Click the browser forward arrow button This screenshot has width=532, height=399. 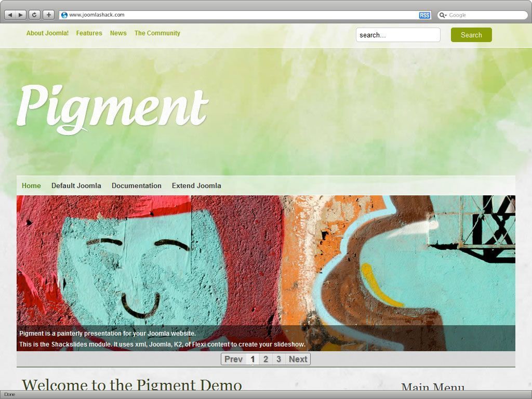[21, 15]
